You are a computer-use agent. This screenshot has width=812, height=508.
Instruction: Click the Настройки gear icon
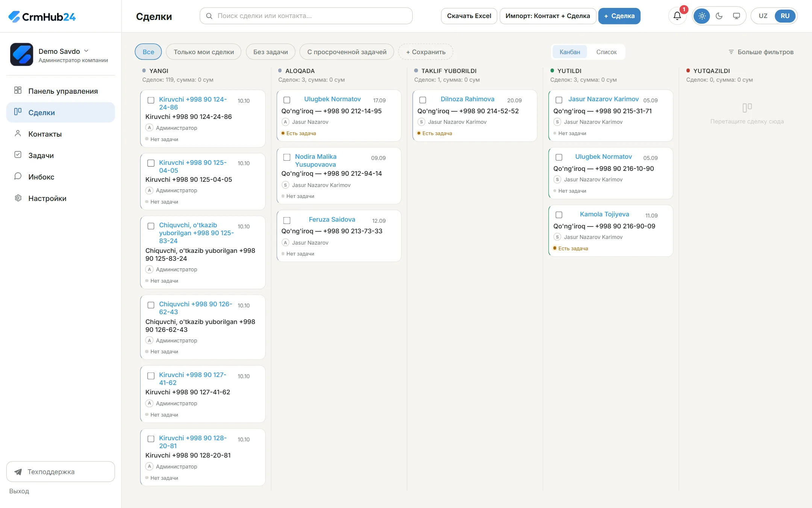18,198
